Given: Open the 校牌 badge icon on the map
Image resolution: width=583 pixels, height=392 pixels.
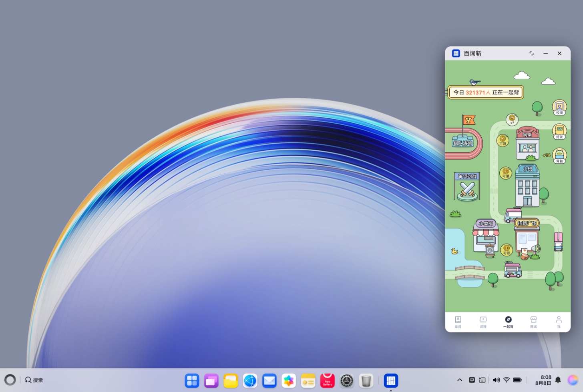Looking at the screenshot, I should pyautogui.click(x=559, y=107).
